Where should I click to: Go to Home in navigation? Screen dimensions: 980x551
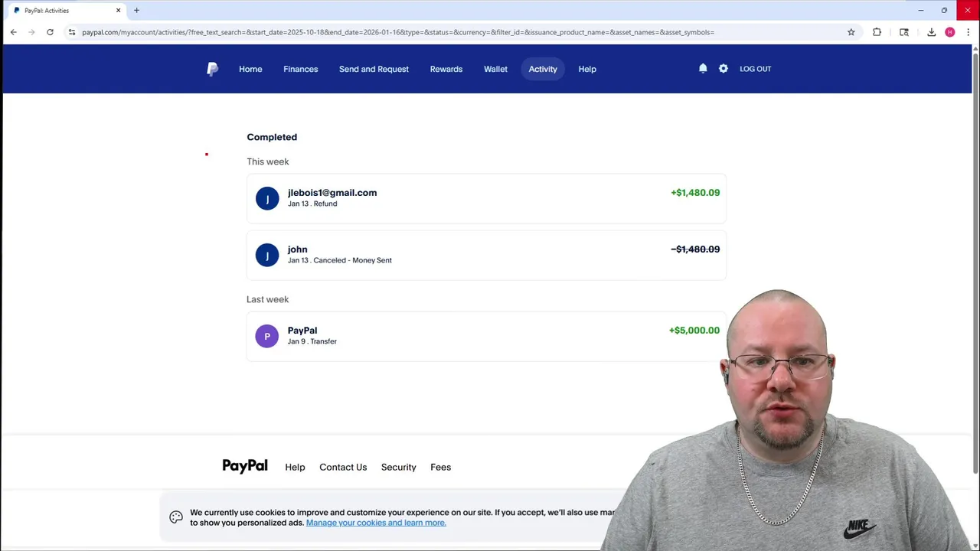tap(250, 69)
